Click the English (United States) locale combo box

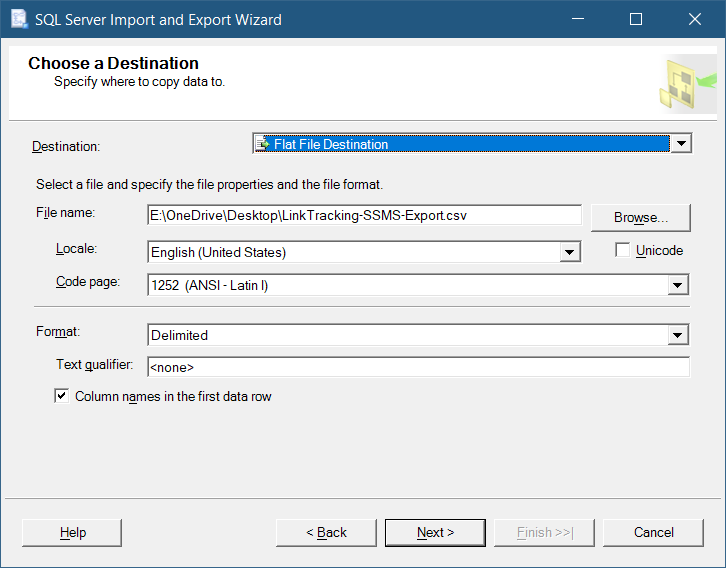[x=364, y=252]
